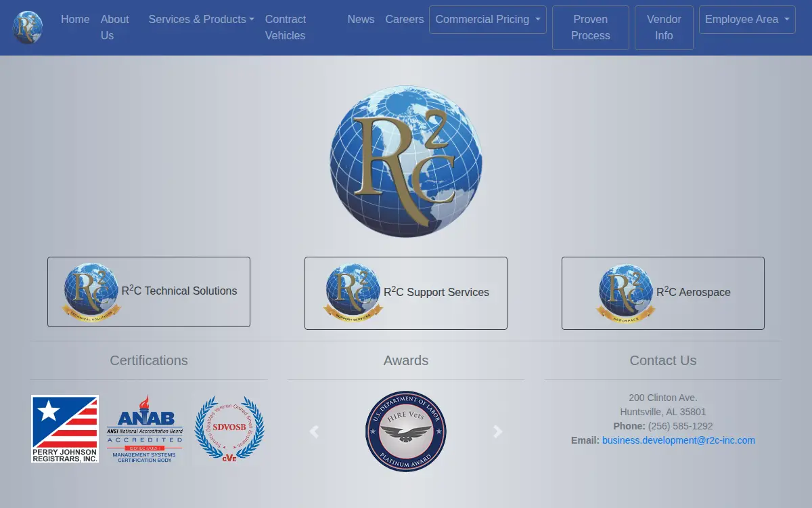
Task: Expand the Commercial Pricing dropdown
Action: [488, 20]
